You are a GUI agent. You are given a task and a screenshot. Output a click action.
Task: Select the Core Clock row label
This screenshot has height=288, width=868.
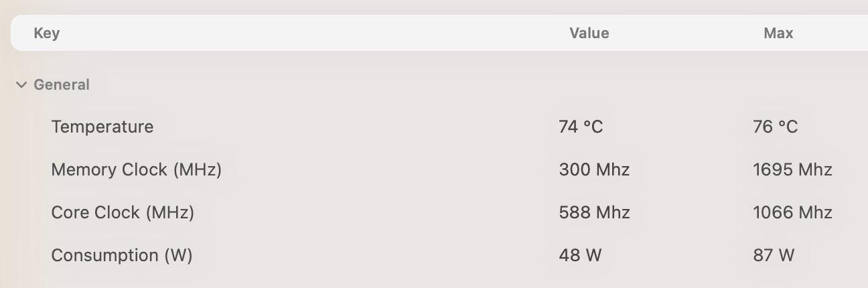pyautogui.click(x=123, y=213)
